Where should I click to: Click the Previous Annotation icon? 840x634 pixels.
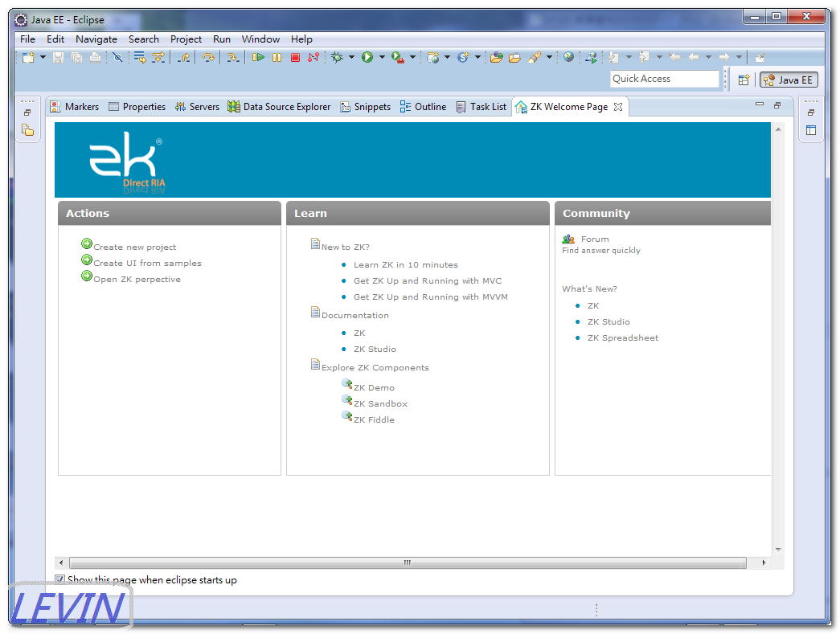coord(644,57)
